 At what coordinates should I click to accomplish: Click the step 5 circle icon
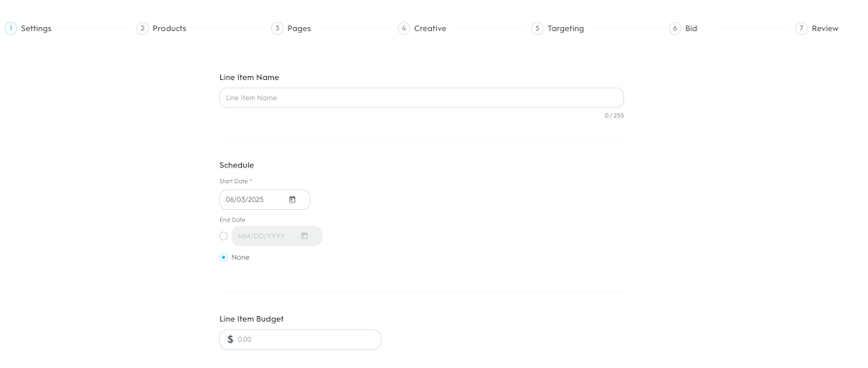point(537,28)
